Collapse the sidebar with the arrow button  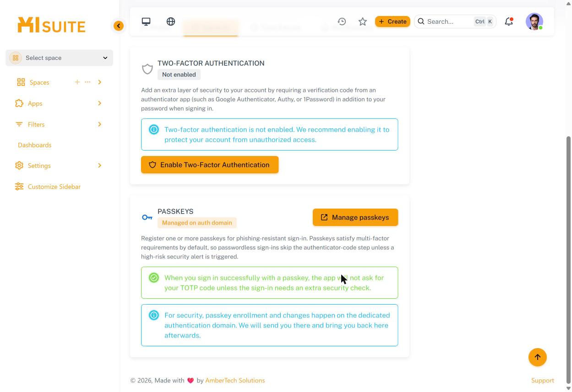(x=119, y=26)
